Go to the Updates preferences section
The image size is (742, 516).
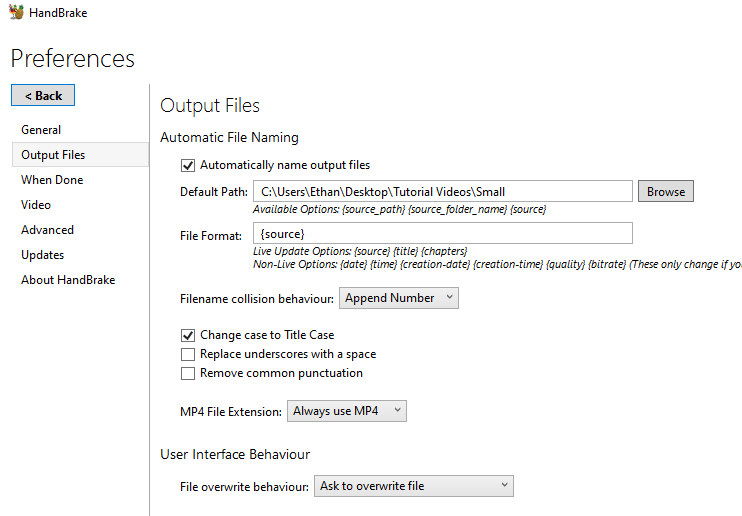coord(43,255)
